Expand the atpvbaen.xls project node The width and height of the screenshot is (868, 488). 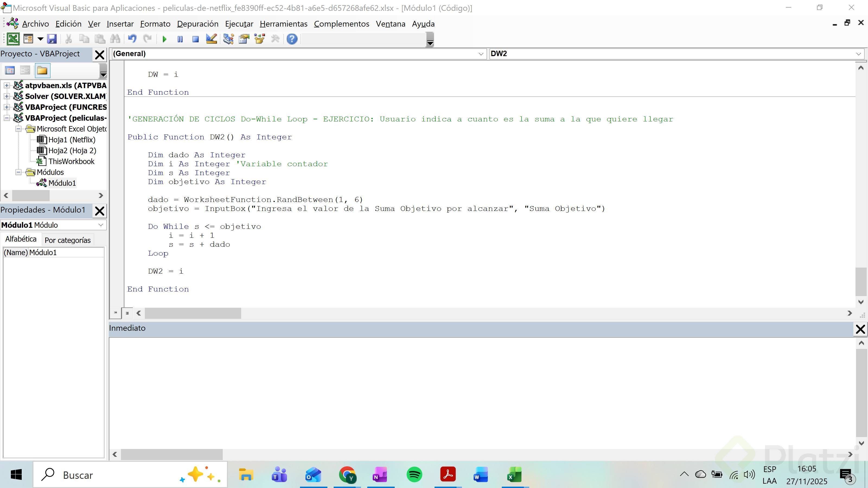click(x=7, y=86)
